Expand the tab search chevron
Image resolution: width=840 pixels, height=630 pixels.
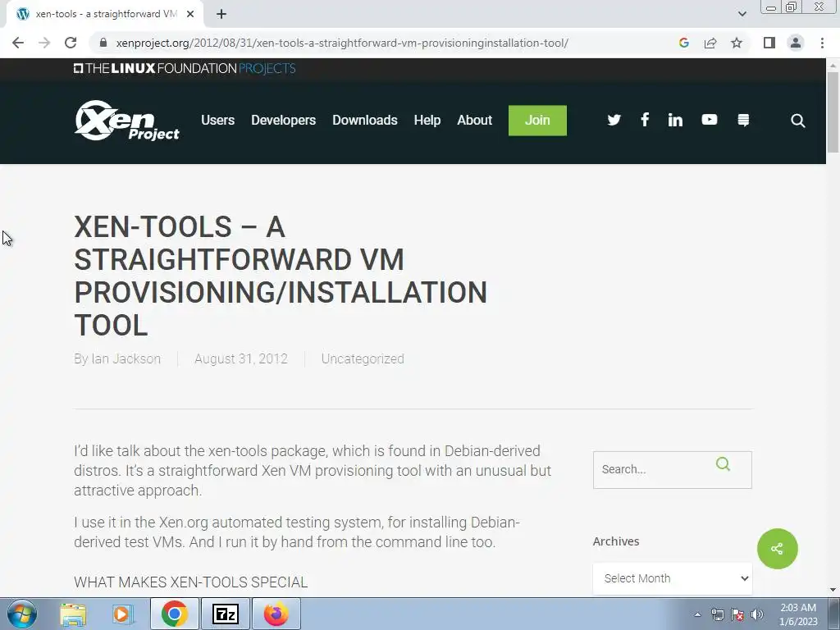(x=742, y=14)
